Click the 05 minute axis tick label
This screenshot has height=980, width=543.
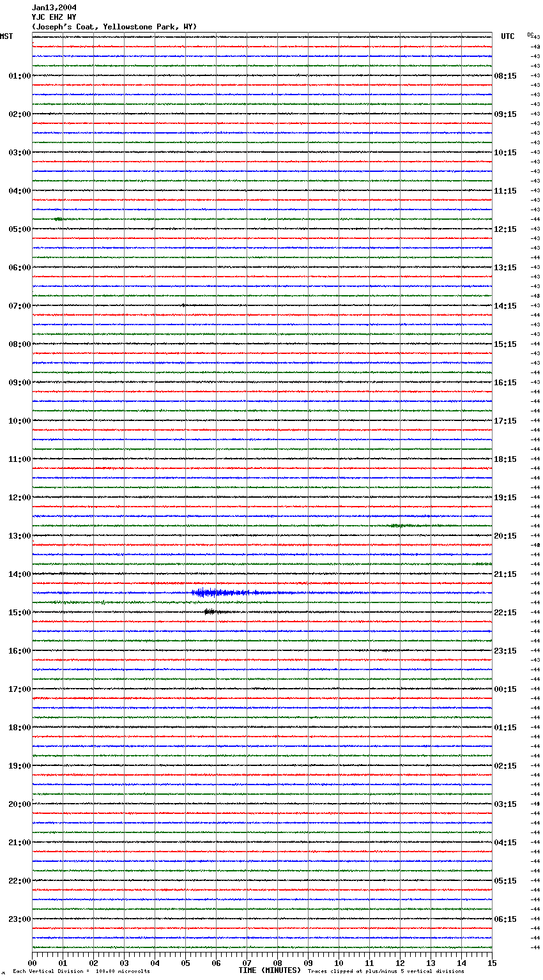pos(185,963)
